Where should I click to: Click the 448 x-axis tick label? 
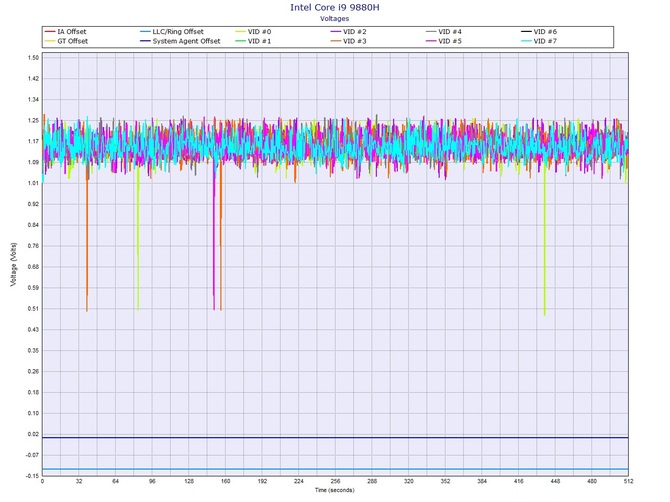coord(555,481)
